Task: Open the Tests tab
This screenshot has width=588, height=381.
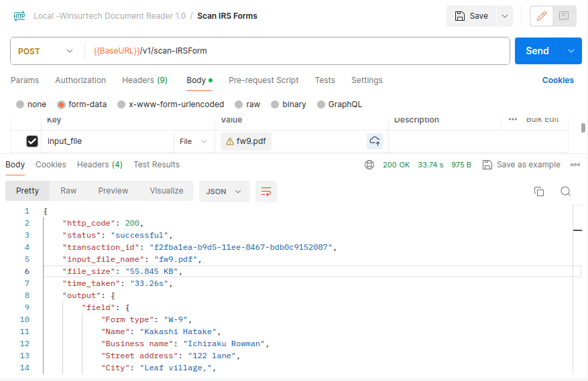Action: pyautogui.click(x=325, y=80)
